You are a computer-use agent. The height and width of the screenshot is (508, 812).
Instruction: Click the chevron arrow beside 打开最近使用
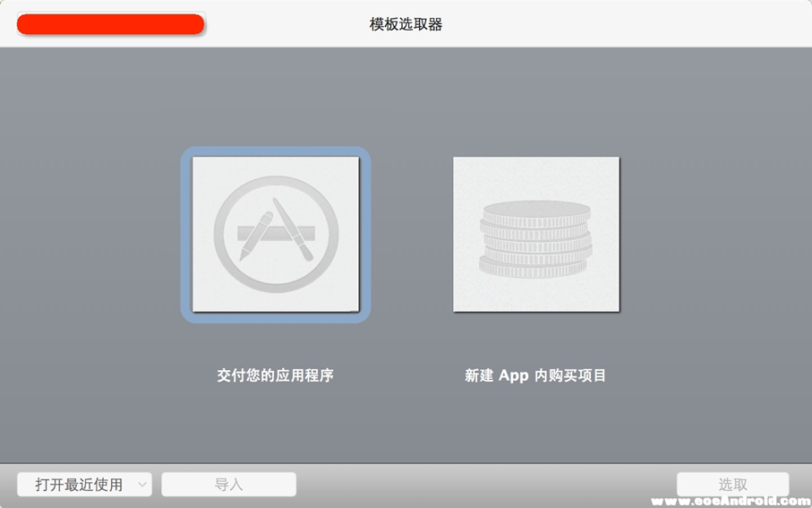point(142,485)
